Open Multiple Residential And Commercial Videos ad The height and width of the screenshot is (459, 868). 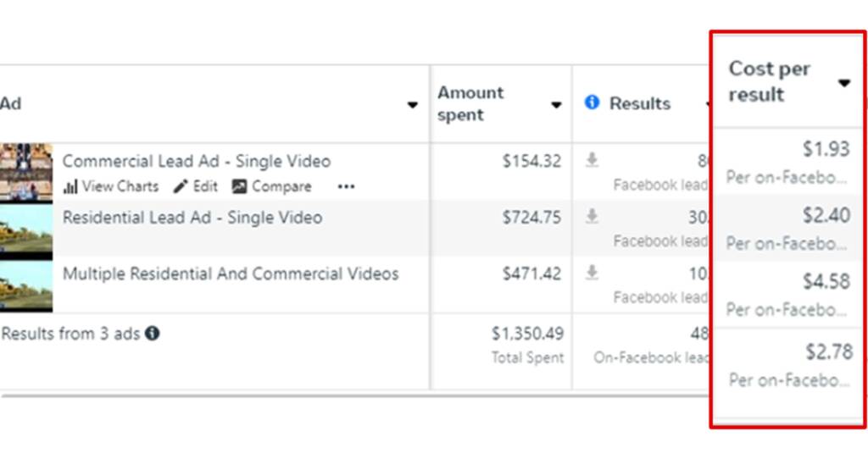coord(231,274)
